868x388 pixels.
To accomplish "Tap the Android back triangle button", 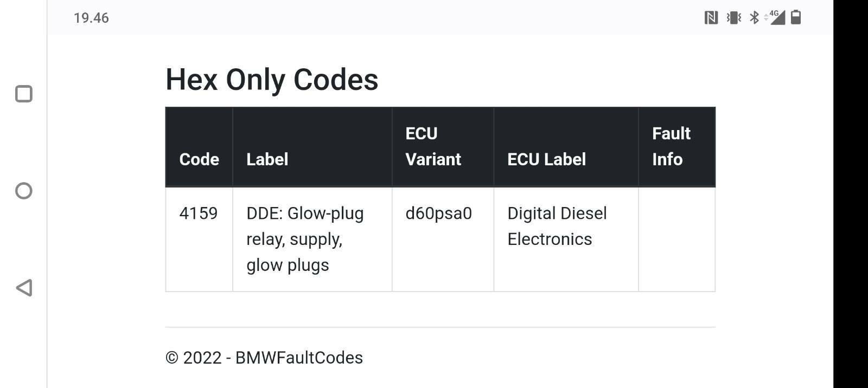I will tap(24, 288).
